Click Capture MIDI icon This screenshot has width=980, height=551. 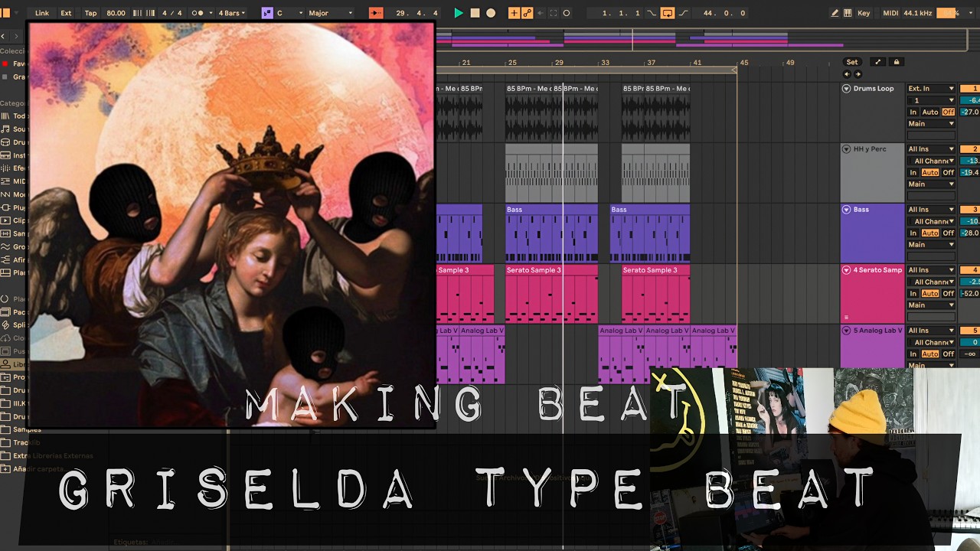click(x=553, y=13)
